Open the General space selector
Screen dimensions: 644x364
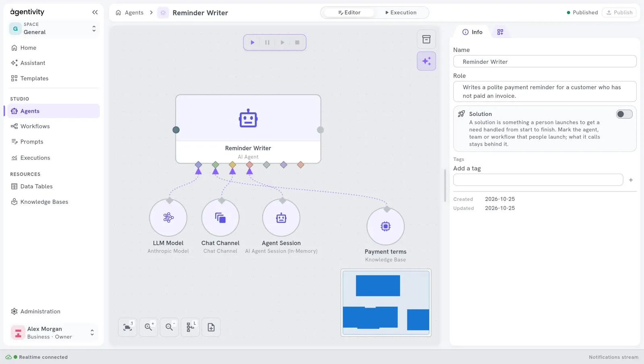click(54, 29)
